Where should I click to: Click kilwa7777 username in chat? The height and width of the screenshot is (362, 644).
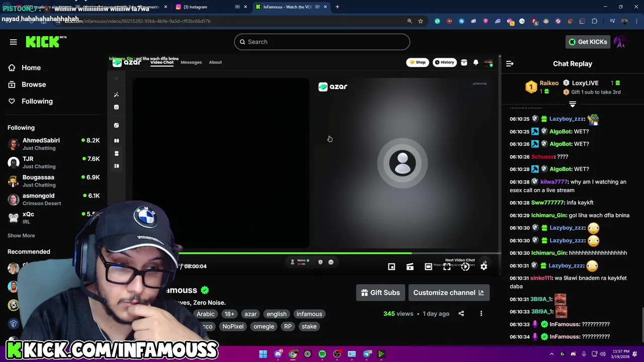553,182
